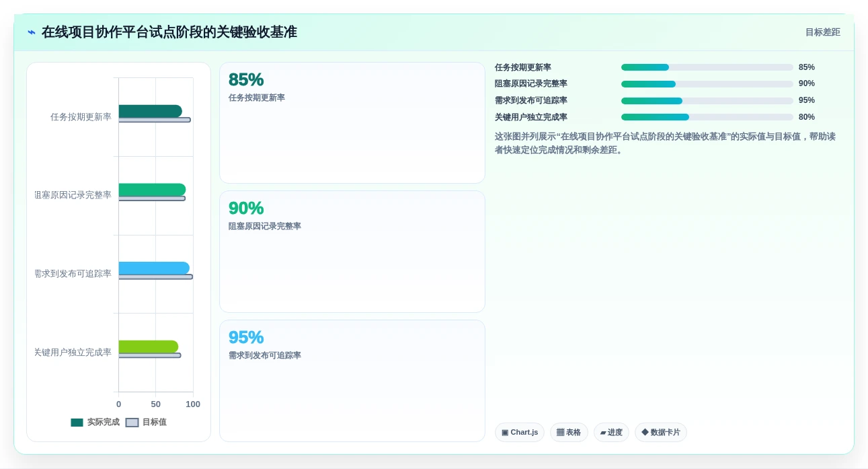Click the 数据卡片 tag chip

point(661,433)
